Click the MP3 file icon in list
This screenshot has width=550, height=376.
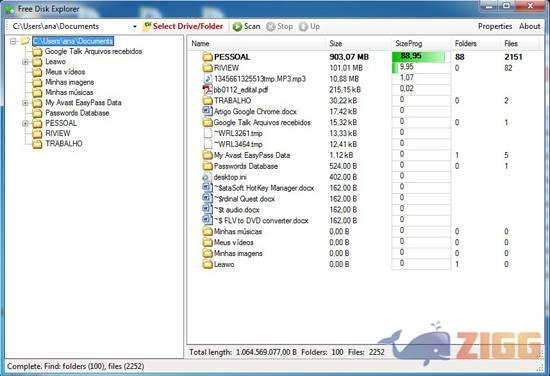pyautogui.click(x=208, y=78)
